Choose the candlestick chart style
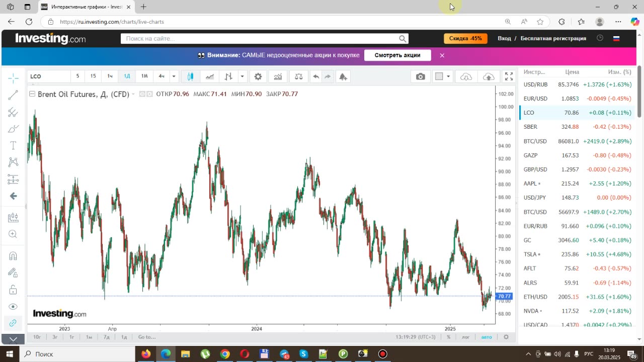This screenshot has width=644, height=362. 191,76
